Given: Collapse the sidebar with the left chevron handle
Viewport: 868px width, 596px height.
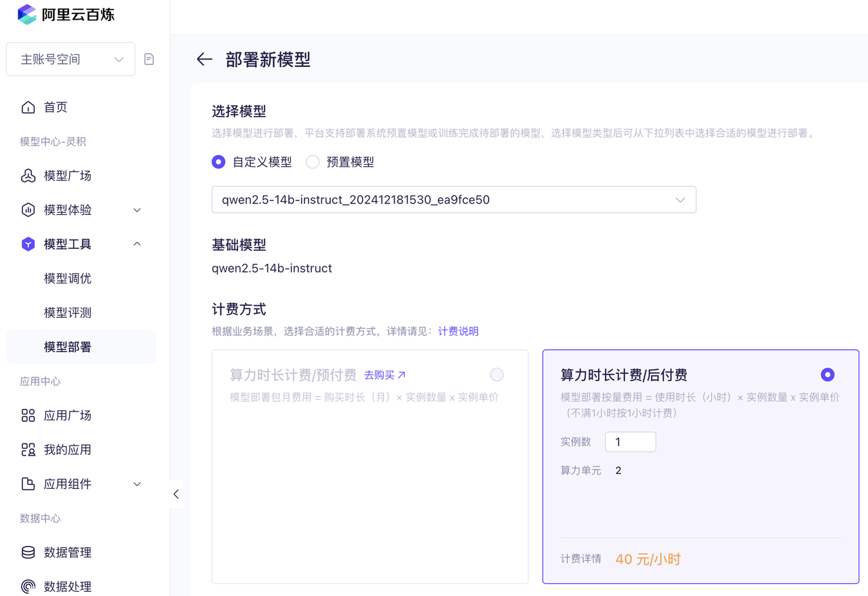Looking at the screenshot, I should [176, 494].
